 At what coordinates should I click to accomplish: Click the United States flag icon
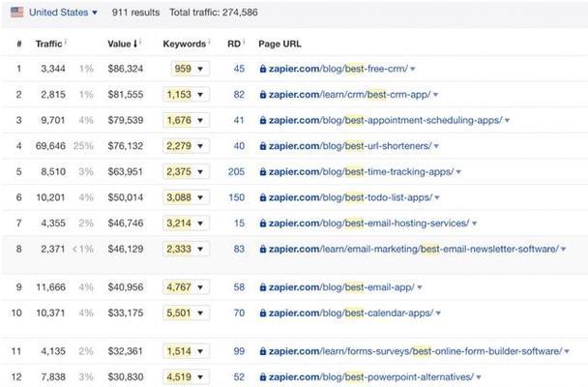click(16, 13)
